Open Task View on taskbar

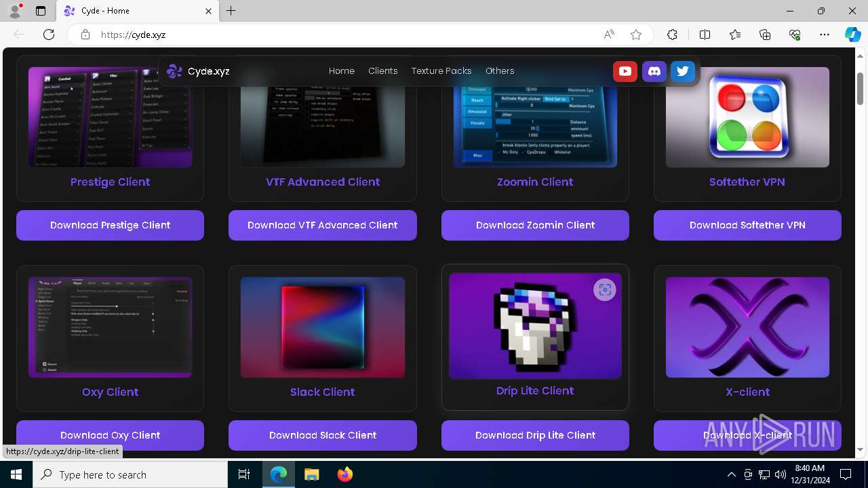244,474
